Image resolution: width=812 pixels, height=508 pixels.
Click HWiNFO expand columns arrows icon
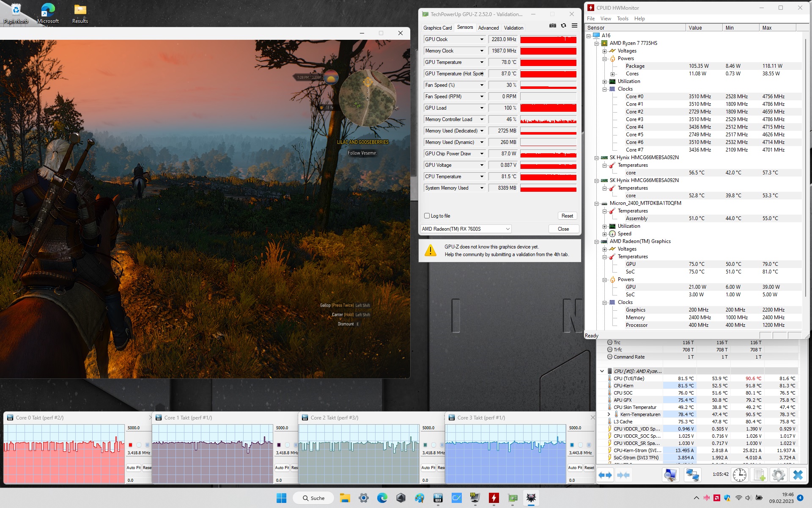coord(605,475)
